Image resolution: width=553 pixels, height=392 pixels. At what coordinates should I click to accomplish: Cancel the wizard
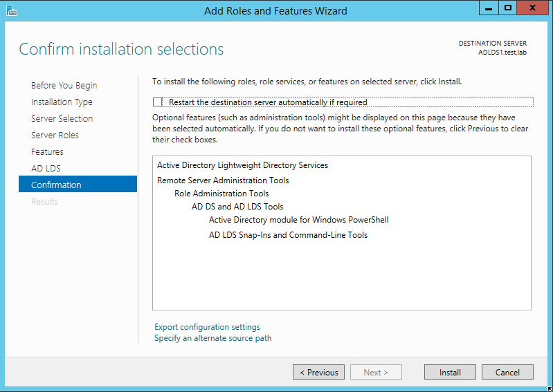507,372
